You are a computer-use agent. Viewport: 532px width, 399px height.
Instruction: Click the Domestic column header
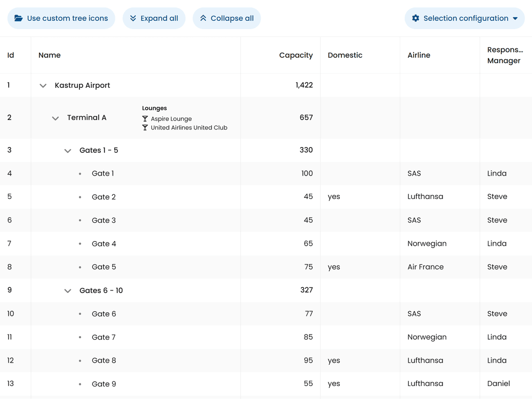click(345, 55)
